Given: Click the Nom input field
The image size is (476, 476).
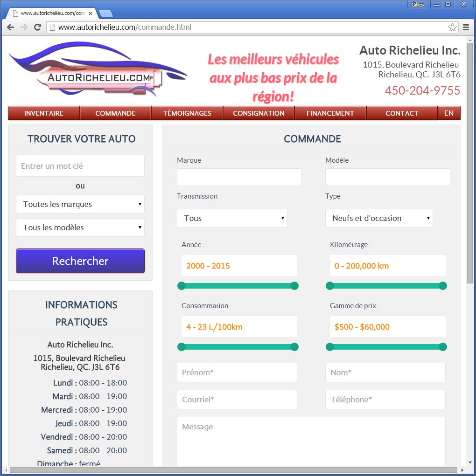Looking at the screenshot, I should tap(385, 373).
